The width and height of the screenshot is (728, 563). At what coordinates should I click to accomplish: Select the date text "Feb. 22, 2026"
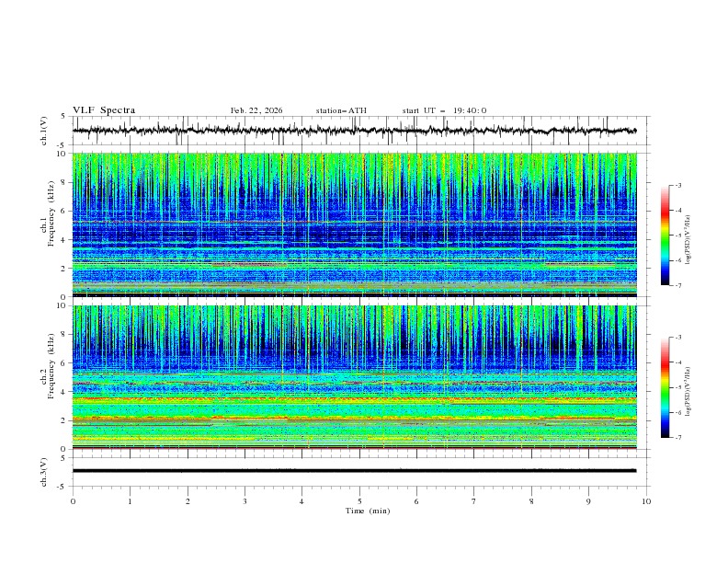[256, 110]
